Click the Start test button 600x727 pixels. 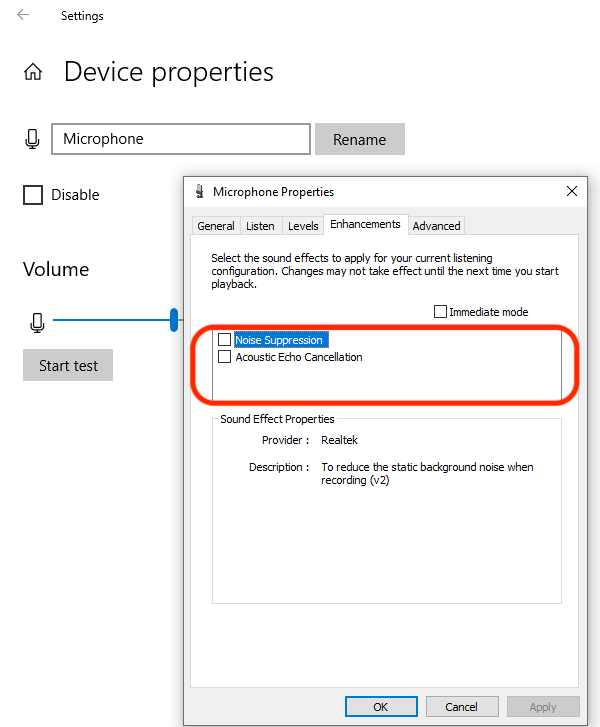(68, 366)
